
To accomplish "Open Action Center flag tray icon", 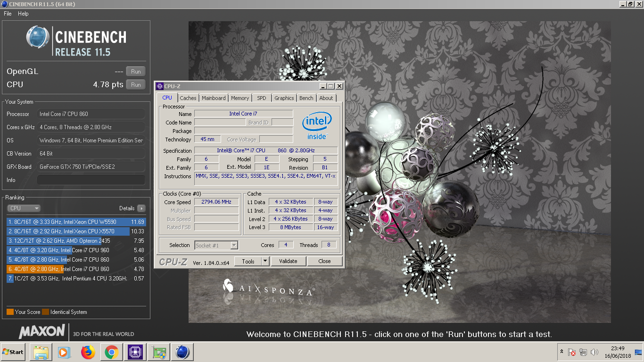I will coord(572,352).
